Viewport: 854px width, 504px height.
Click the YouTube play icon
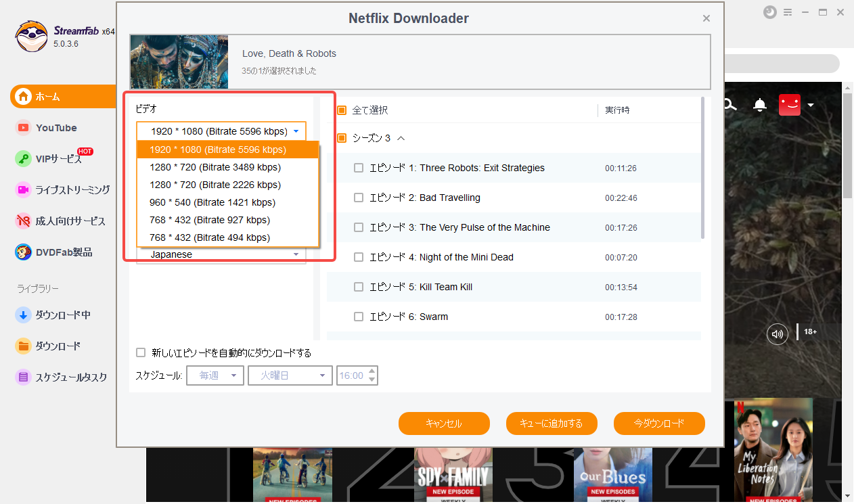click(x=24, y=128)
